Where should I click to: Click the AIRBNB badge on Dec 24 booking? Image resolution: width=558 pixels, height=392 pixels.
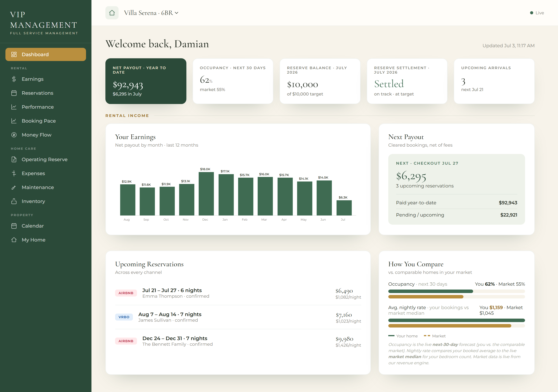point(126,341)
